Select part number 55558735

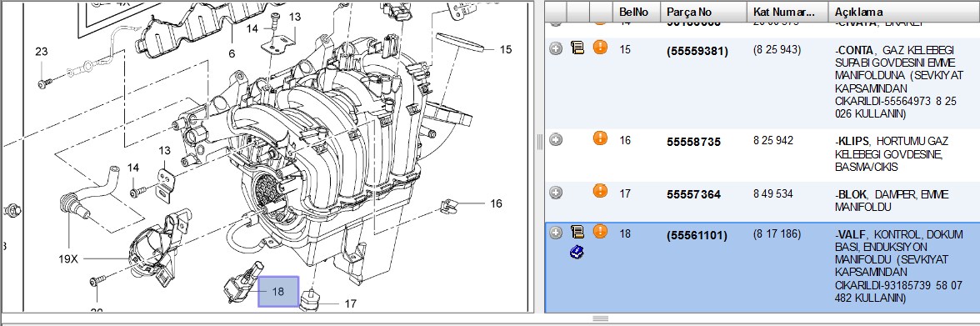(x=693, y=142)
